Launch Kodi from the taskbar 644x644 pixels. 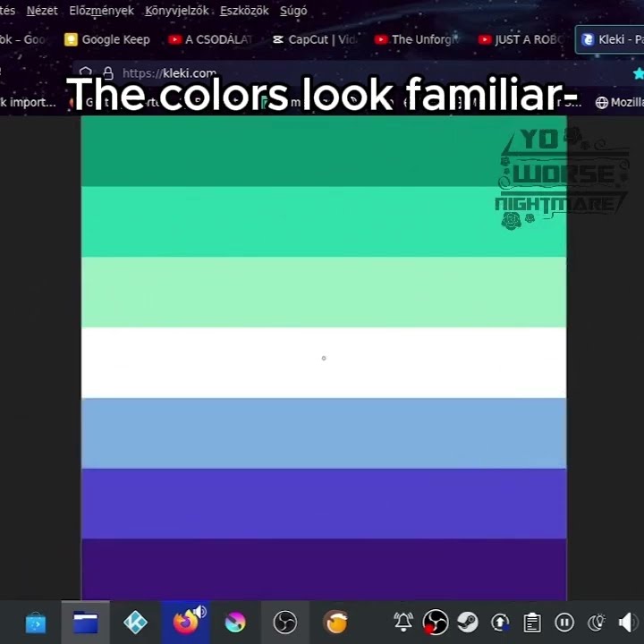(x=136, y=623)
